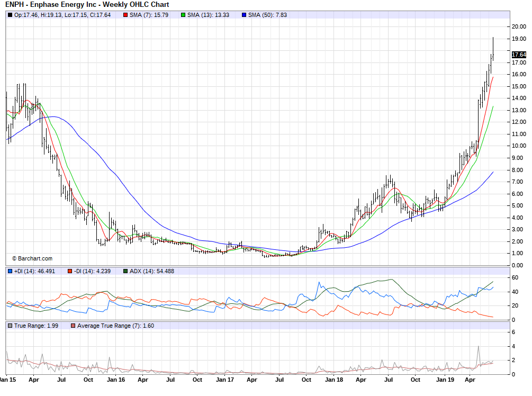Click the 17.00 price axis label
Screen dimensions: 532x396
(519, 62)
